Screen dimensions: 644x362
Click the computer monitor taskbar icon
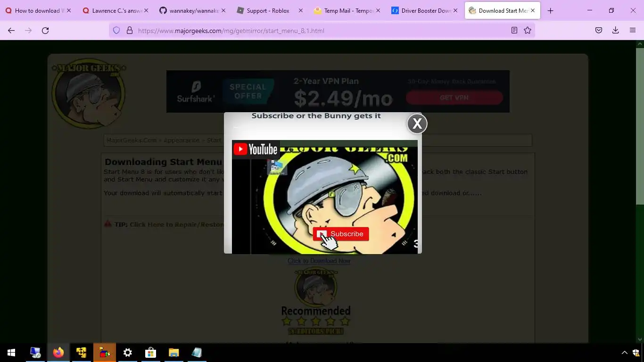tap(35, 353)
